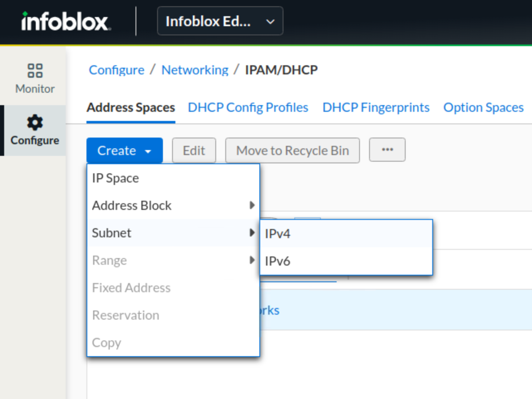The image size is (532, 399).
Task: Expand the Range submenu arrow
Action: pyautogui.click(x=251, y=260)
